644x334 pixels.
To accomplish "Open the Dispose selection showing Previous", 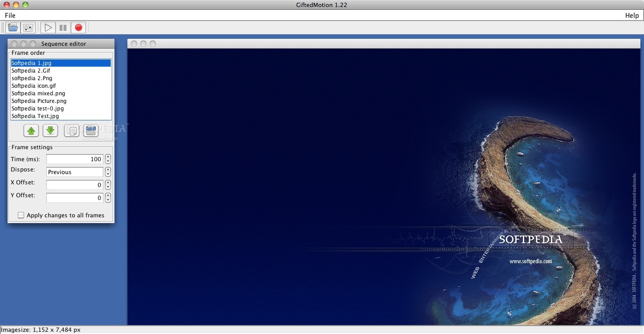I will coord(74,172).
